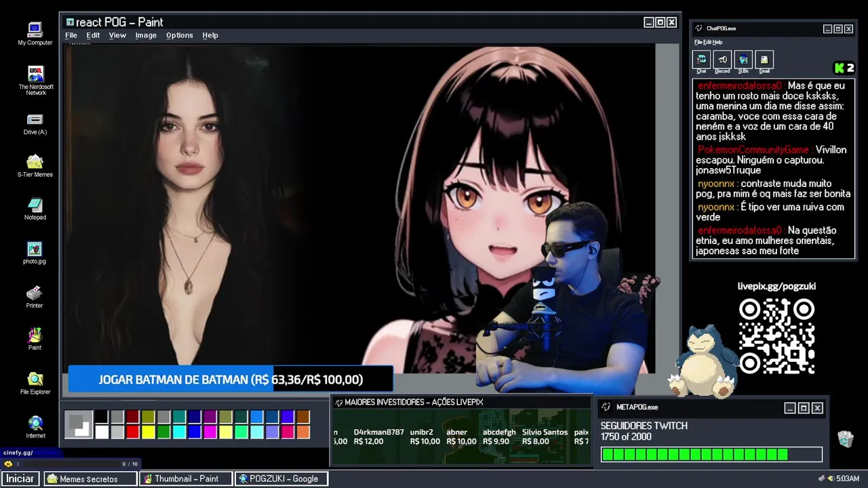Switch to Thumbnail - Paint taskbar item

click(x=185, y=479)
